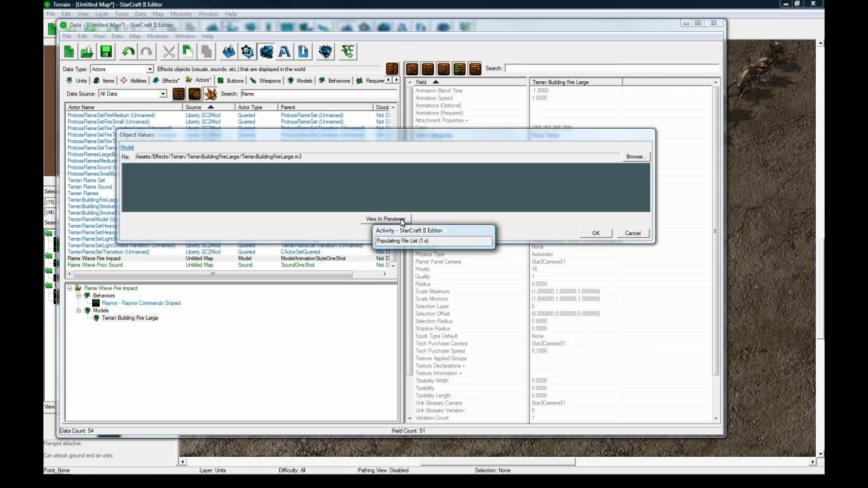Click the first field view icon above Field column
Viewport: 868px width, 488px height.
pyautogui.click(x=412, y=68)
